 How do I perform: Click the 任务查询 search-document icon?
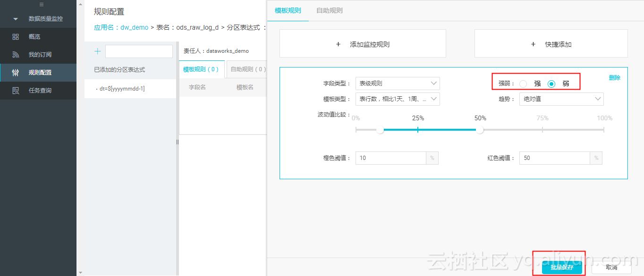[x=16, y=91]
